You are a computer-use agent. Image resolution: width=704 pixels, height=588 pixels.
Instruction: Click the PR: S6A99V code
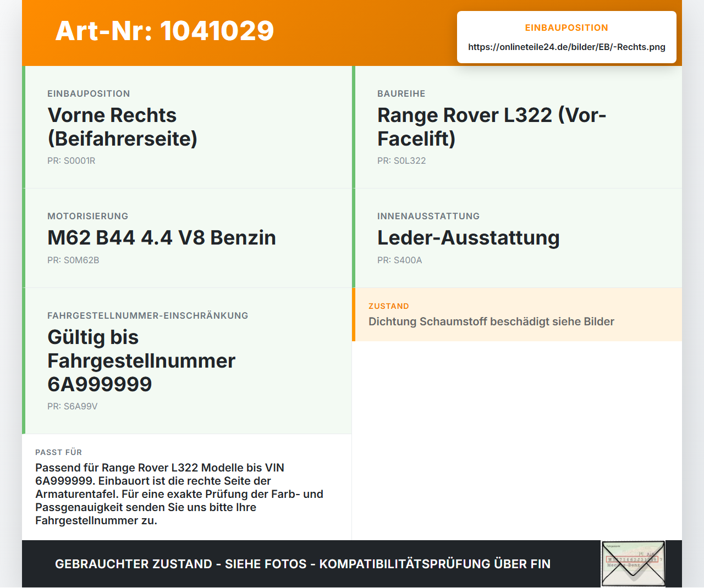72,406
